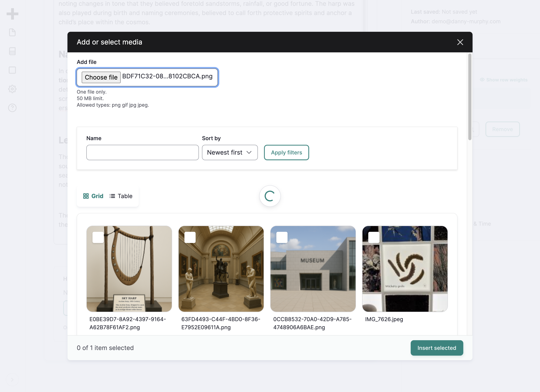Image resolution: width=540 pixels, height=392 pixels.
Task: Focus the Name filter input field
Action: click(142, 152)
